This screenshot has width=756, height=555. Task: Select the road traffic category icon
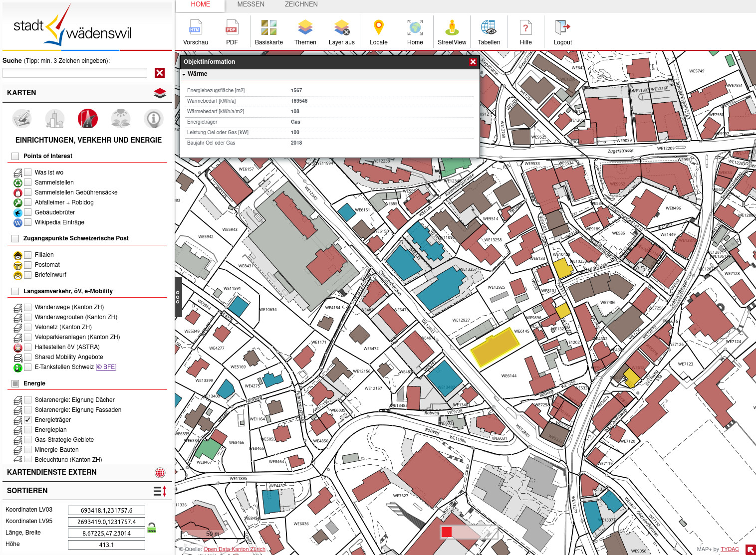pyautogui.click(x=88, y=119)
